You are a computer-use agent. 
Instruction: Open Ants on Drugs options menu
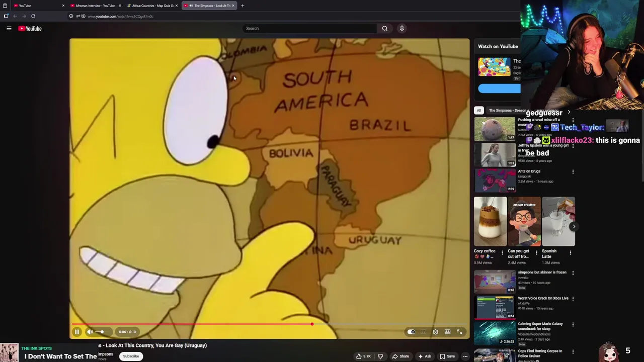[x=573, y=172]
